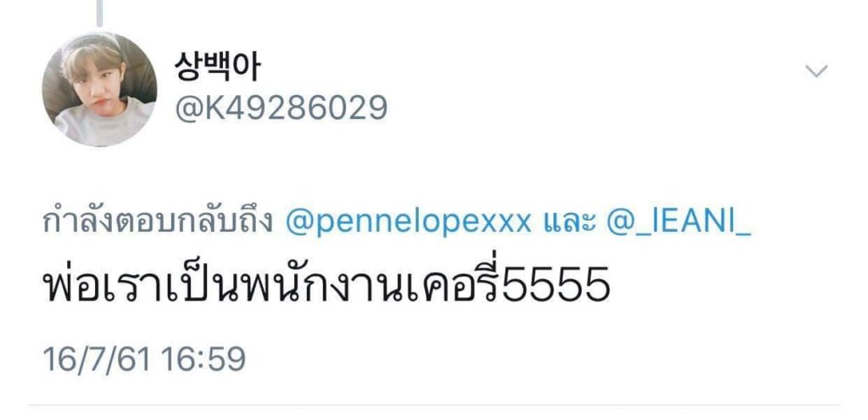The height and width of the screenshot is (420, 868).
Task: Tap the 16/7/61 date text
Action: pos(97,359)
